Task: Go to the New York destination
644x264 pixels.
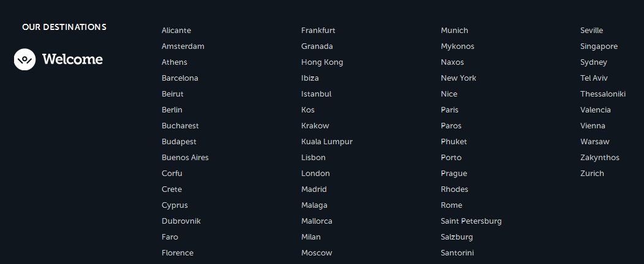Action: [x=459, y=78]
